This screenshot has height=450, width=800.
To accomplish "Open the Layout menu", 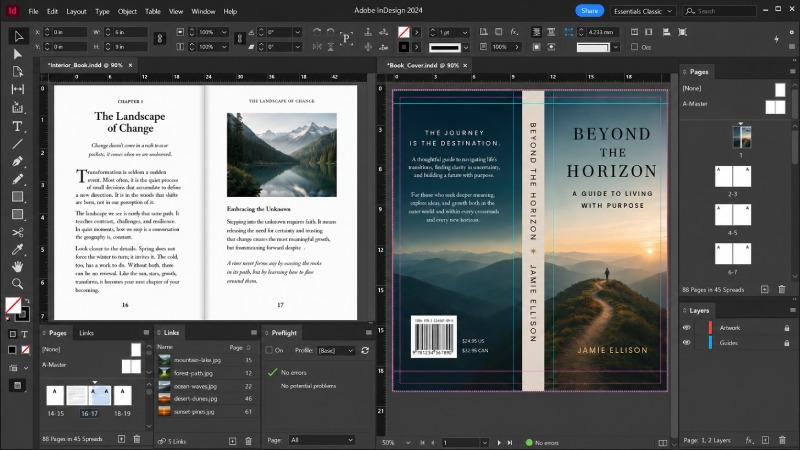I will tap(76, 11).
